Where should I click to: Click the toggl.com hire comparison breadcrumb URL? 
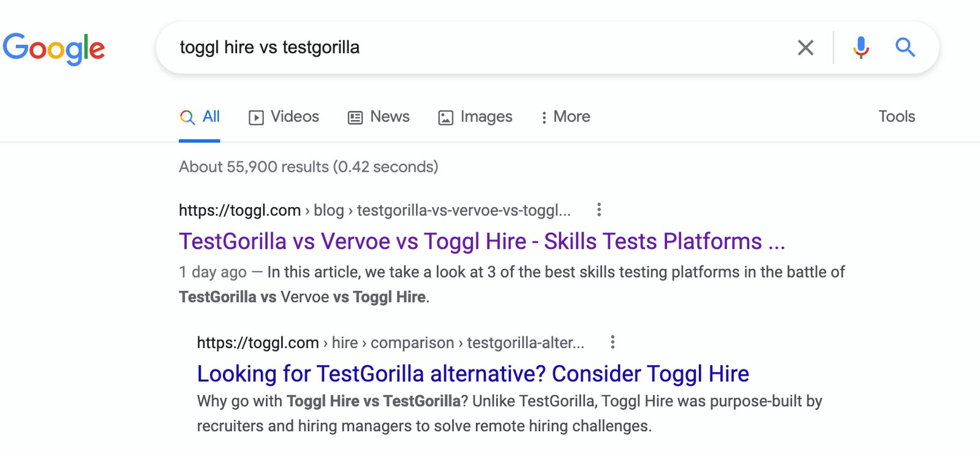point(391,342)
